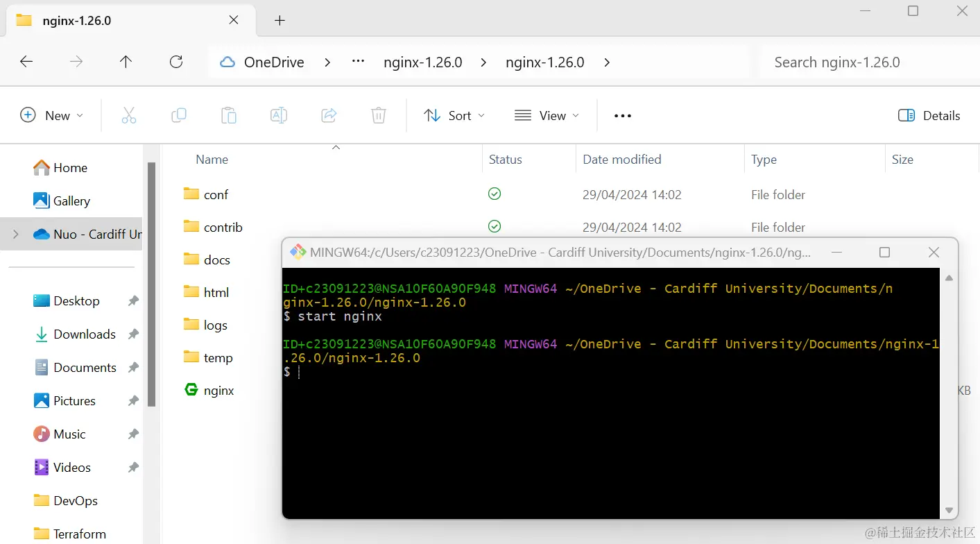This screenshot has height=544, width=980.
Task: Click the terminal scroll-down arrow
Action: pyautogui.click(x=949, y=511)
